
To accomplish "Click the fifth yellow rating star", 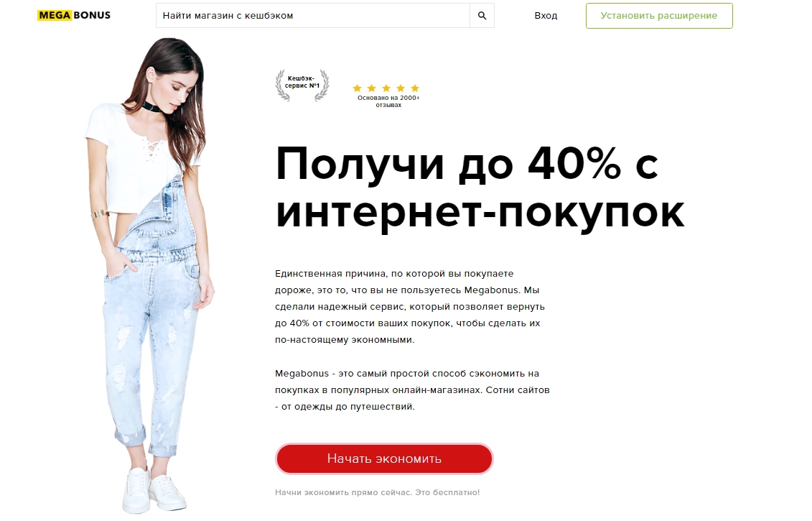I will coord(415,88).
